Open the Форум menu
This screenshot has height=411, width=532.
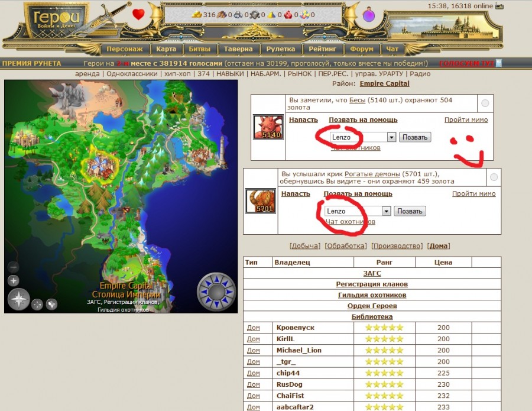click(361, 49)
